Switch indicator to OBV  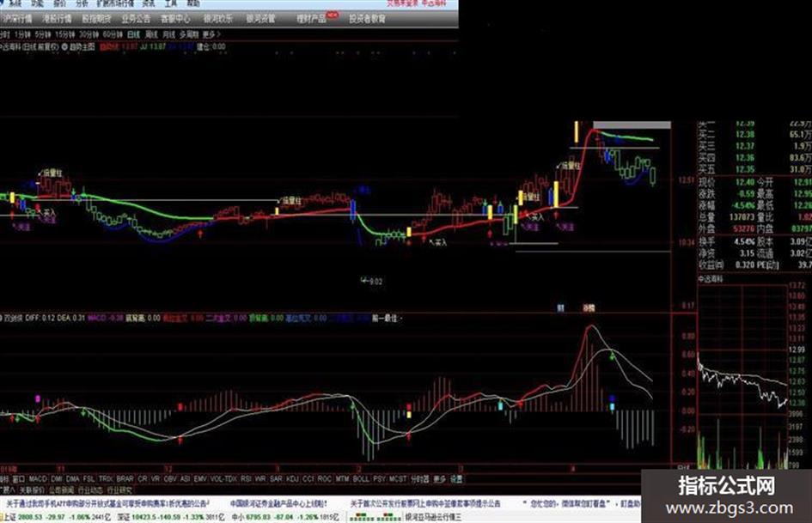click(170, 479)
